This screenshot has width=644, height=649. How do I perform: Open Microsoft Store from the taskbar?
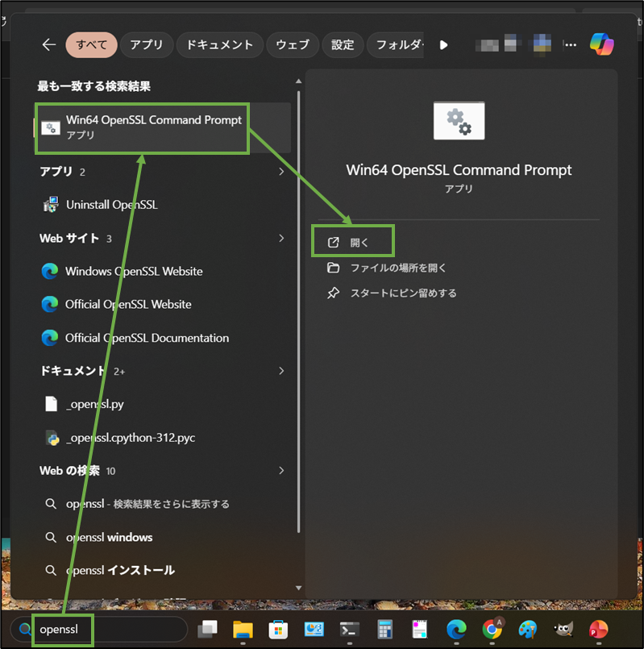(x=278, y=630)
